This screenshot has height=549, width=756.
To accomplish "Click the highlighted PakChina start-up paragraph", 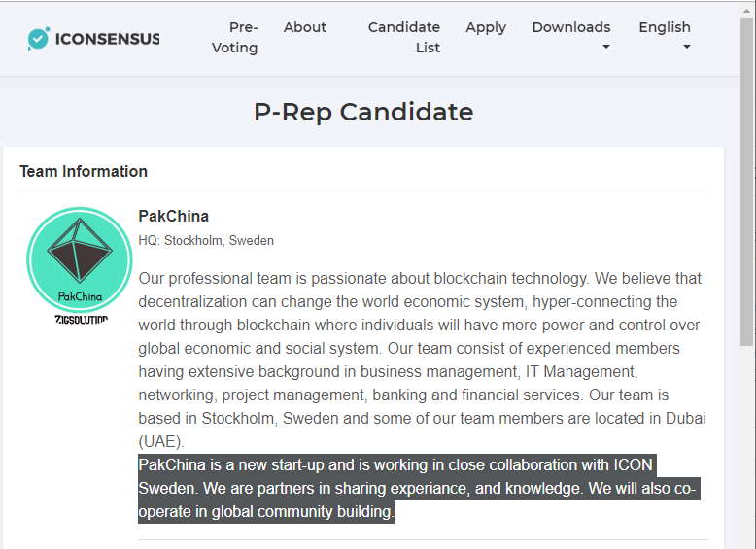I will click(x=418, y=489).
